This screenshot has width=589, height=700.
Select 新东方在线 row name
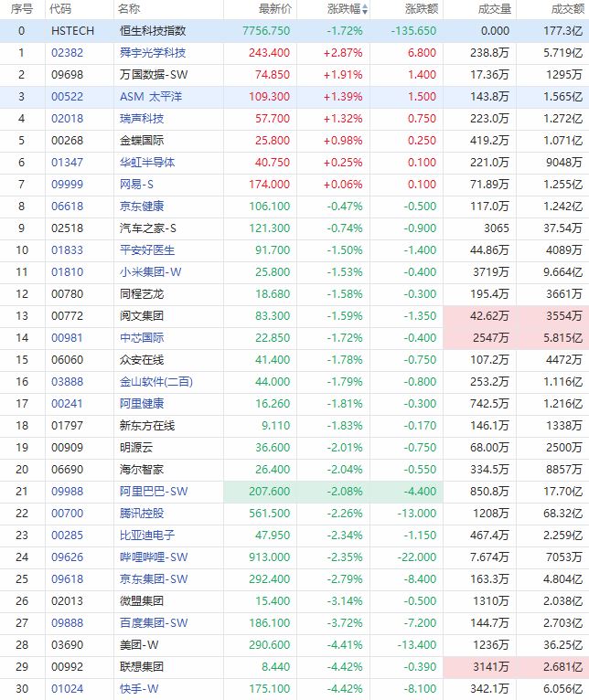pyautogui.click(x=147, y=426)
